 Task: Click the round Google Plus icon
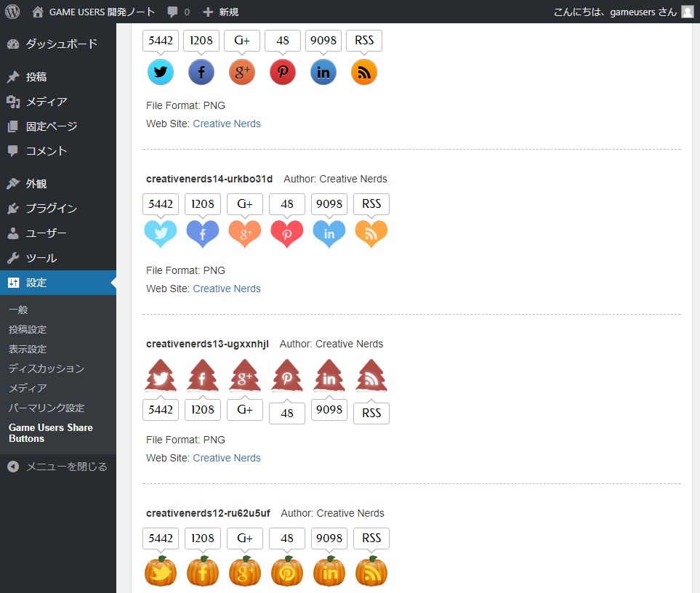[242, 72]
